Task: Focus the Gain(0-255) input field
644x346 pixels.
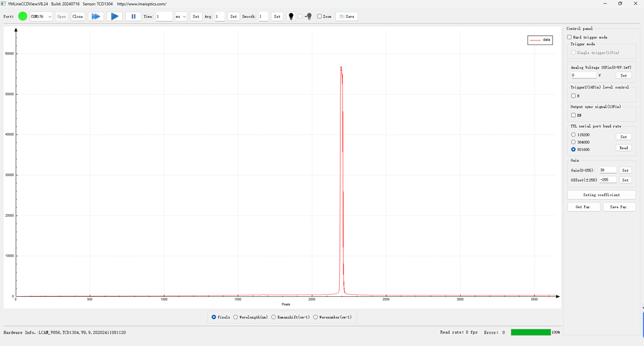Action: point(608,170)
